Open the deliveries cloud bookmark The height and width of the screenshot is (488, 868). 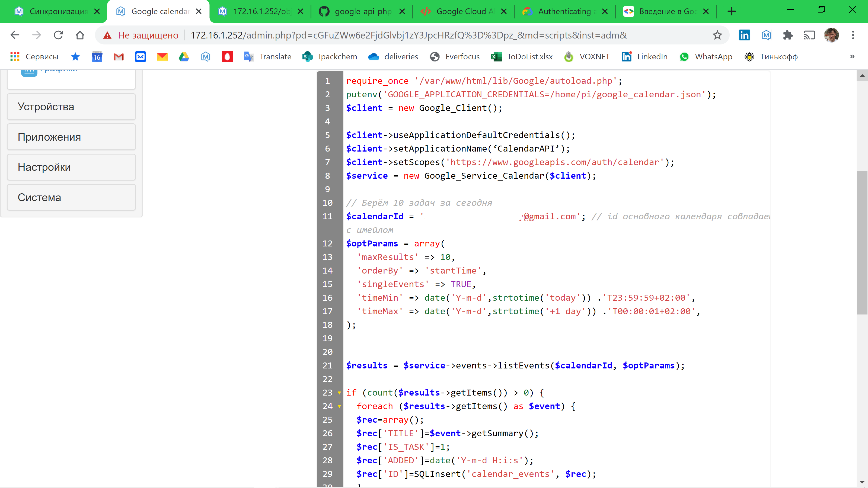pos(393,57)
